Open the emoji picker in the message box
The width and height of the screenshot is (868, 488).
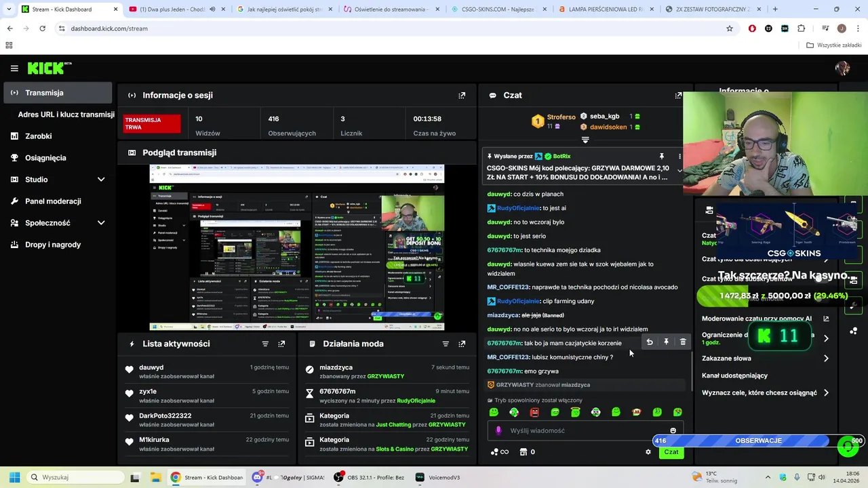pyautogui.click(x=673, y=430)
